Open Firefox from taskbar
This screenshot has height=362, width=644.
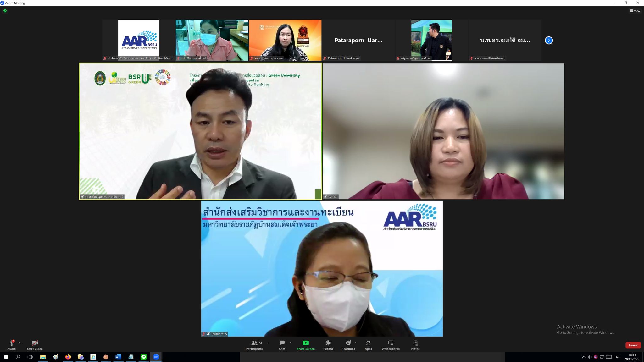click(x=68, y=357)
